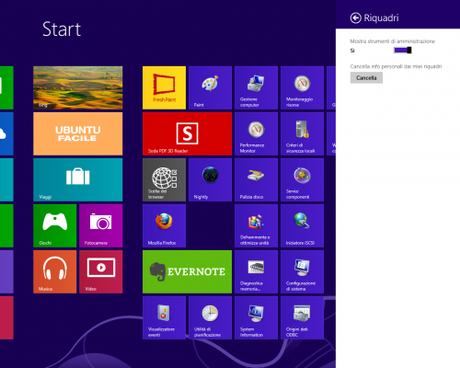The image size is (460, 368).
Task: Open System Information tile
Action: pos(256,318)
